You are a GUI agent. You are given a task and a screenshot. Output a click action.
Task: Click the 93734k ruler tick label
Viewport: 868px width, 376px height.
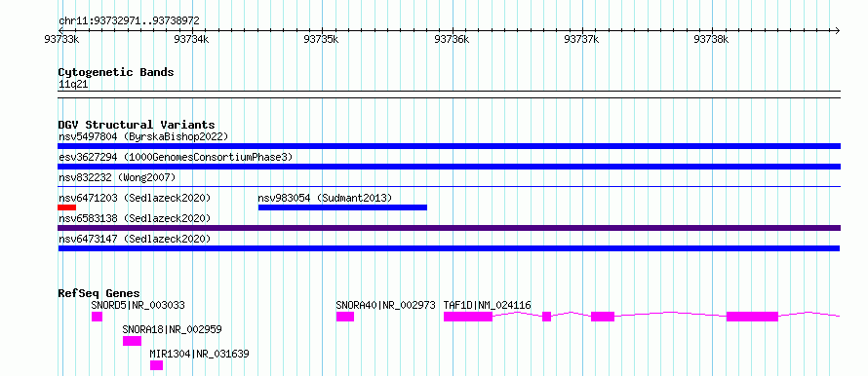pos(191,40)
